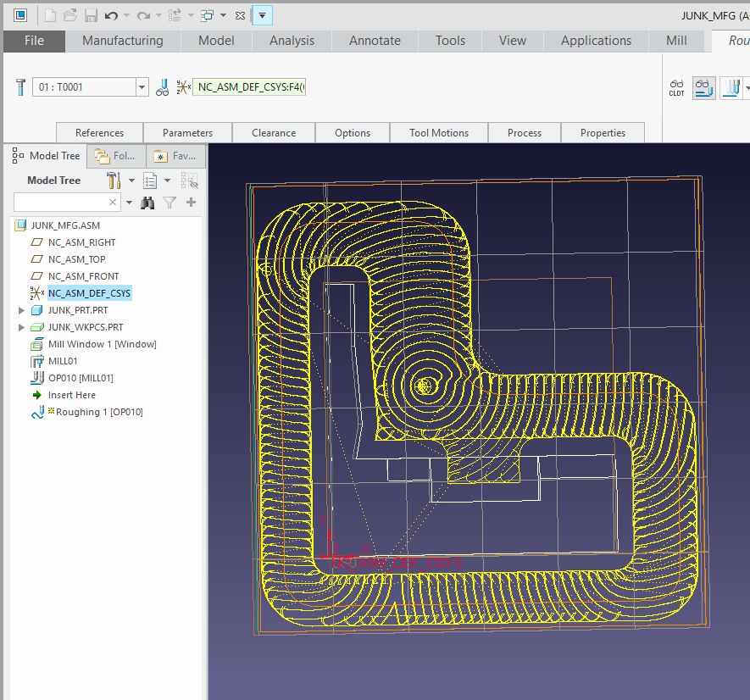
Task: Open the T0001 tool dropdown
Action: coord(142,86)
